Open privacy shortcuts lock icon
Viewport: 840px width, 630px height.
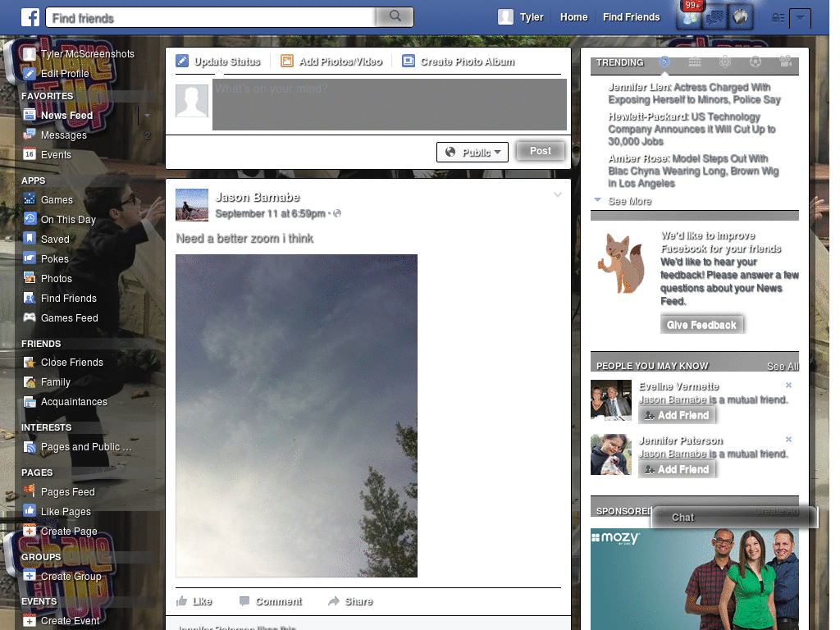778,18
